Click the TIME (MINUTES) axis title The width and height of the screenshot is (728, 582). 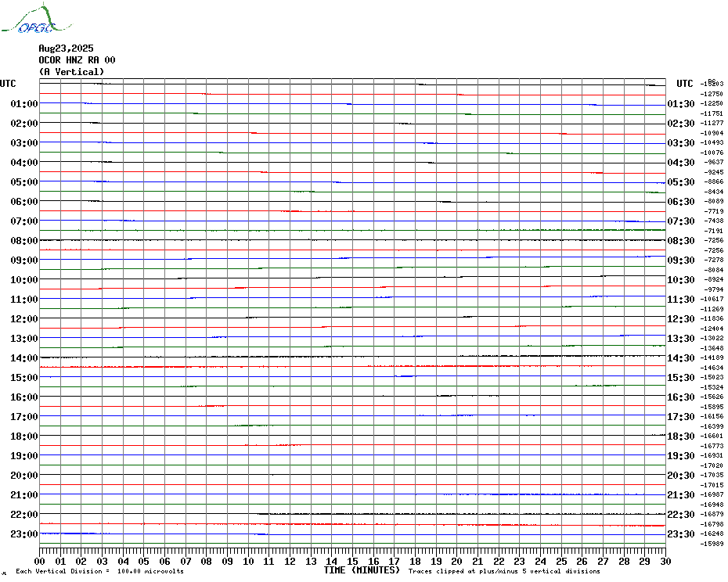[x=362, y=570]
